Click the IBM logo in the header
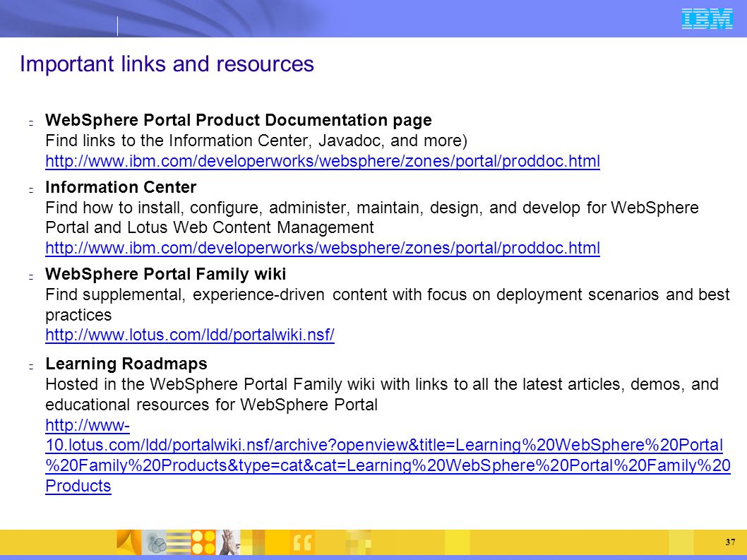The width and height of the screenshot is (747, 560). (x=707, y=19)
